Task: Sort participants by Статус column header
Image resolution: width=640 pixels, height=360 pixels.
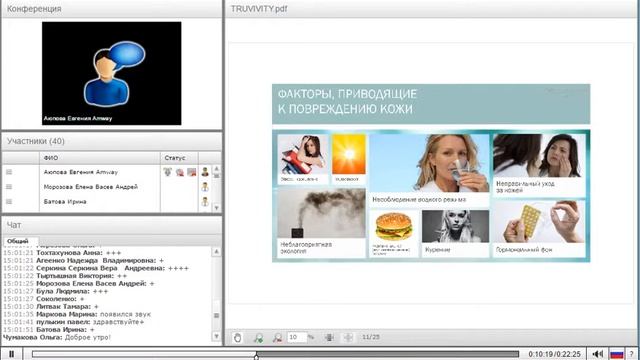Action: [179, 158]
